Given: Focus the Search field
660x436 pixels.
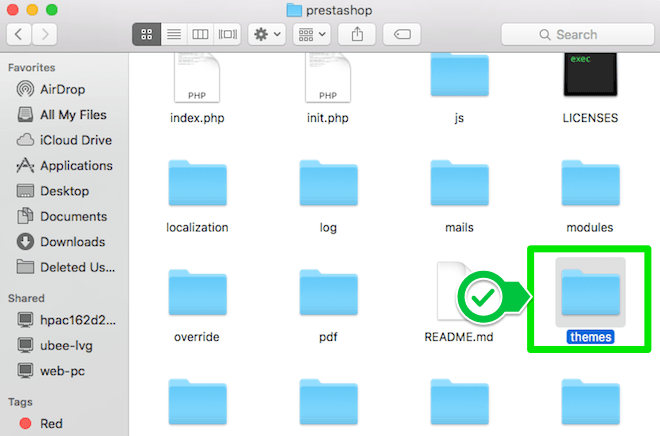Looking at the screenshot, I should [x=578, y=34].
